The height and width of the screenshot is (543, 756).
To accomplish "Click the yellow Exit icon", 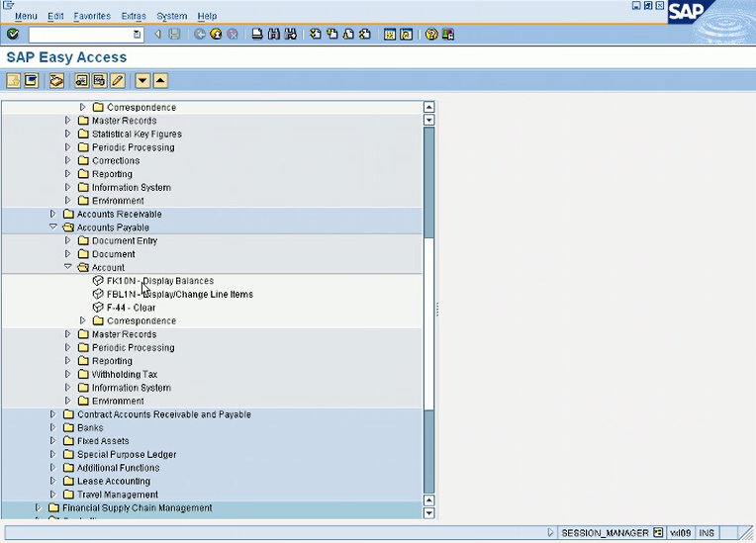I will coord(216,35).
